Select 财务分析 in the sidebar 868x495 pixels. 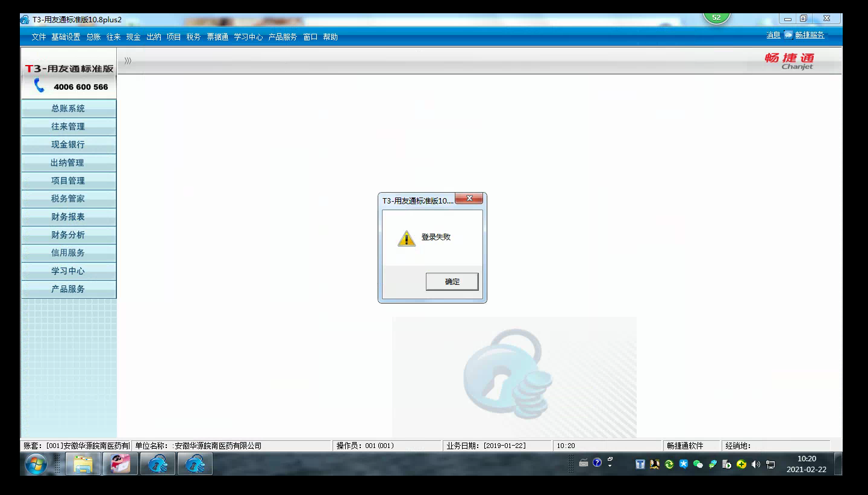coord(68,235)
